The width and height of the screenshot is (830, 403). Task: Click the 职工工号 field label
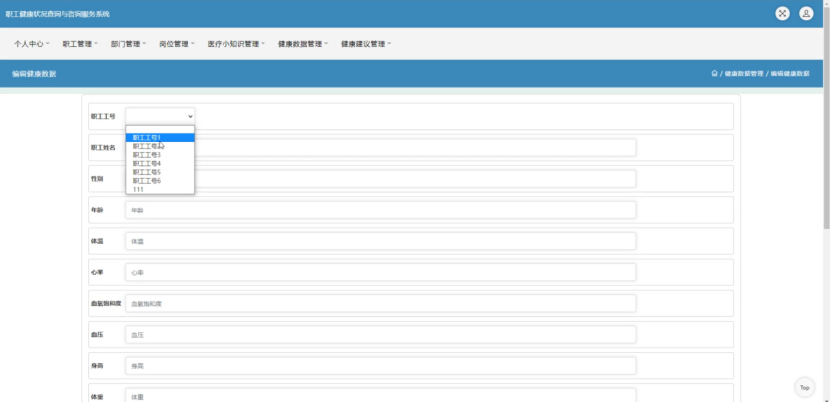tap(103, 117)
